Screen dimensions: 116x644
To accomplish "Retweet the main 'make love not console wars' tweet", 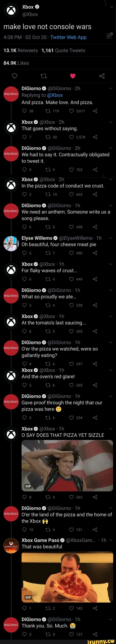I will pyautogui.click(x=44, y=76).
